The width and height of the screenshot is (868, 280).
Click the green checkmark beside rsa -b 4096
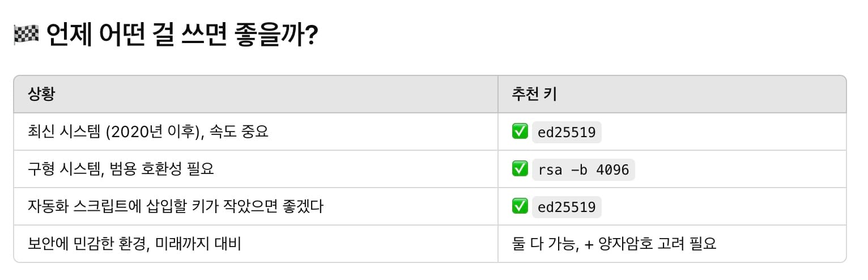[520, 169]
